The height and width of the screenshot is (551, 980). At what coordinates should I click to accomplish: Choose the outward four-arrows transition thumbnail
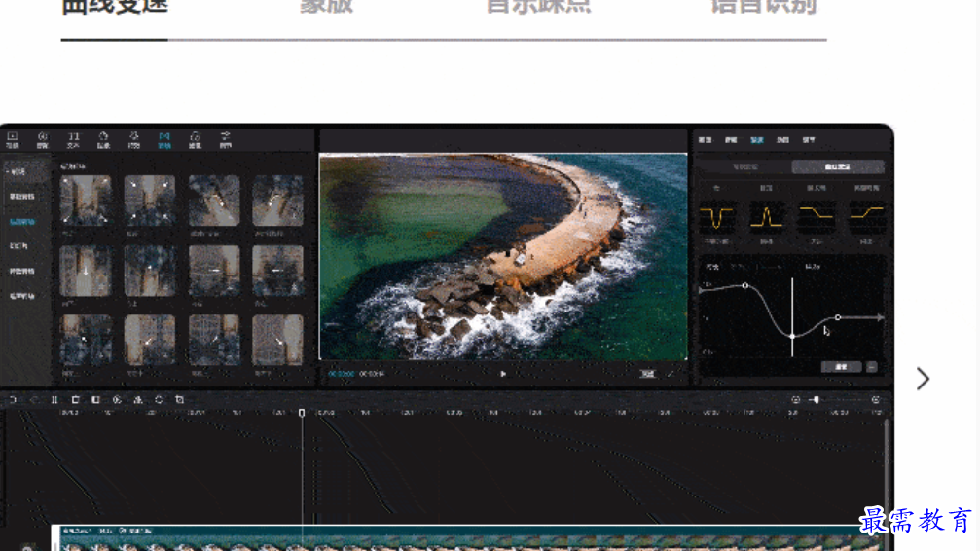click(86, 201)
